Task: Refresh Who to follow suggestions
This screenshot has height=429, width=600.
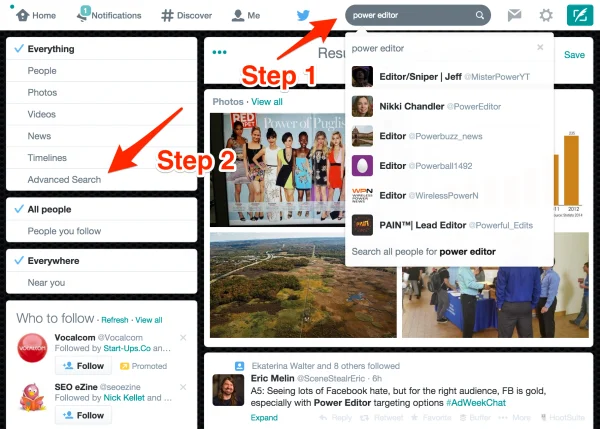Action: (x=115, y=320)
